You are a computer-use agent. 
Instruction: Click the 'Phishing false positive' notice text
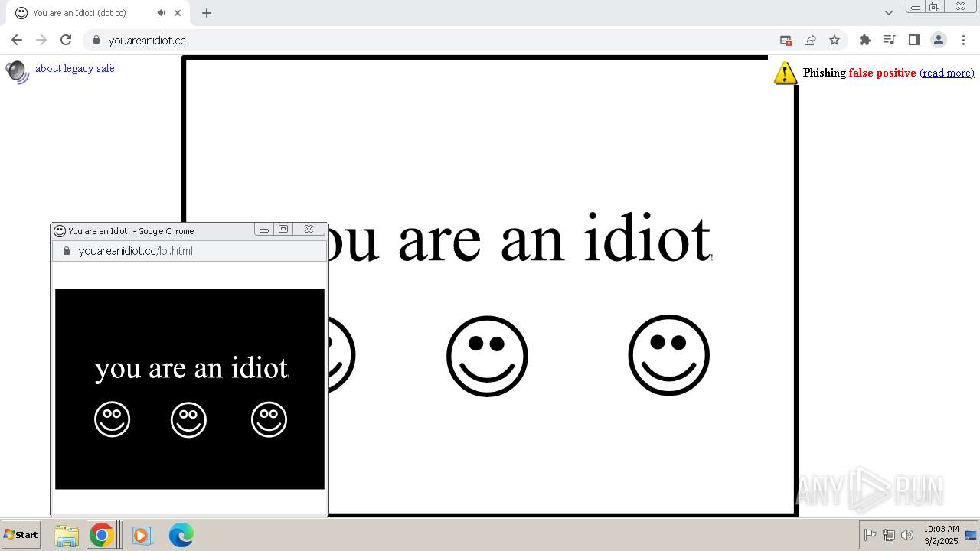[859, 73]
